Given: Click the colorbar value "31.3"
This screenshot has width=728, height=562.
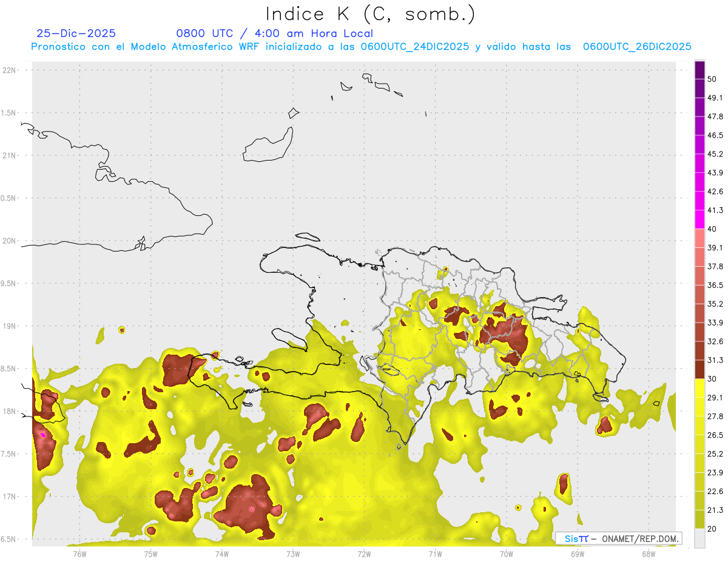Looking at the screenshot, I should (715, 360).
